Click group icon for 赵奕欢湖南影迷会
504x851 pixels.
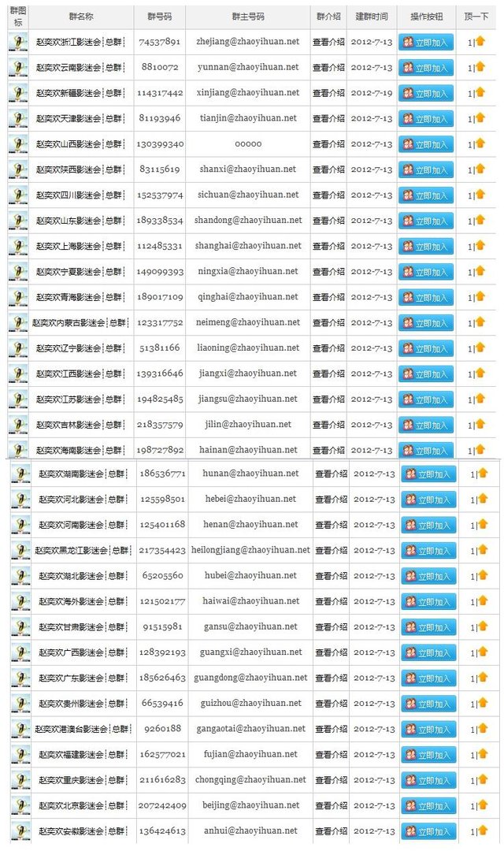[x=21, y=474]
